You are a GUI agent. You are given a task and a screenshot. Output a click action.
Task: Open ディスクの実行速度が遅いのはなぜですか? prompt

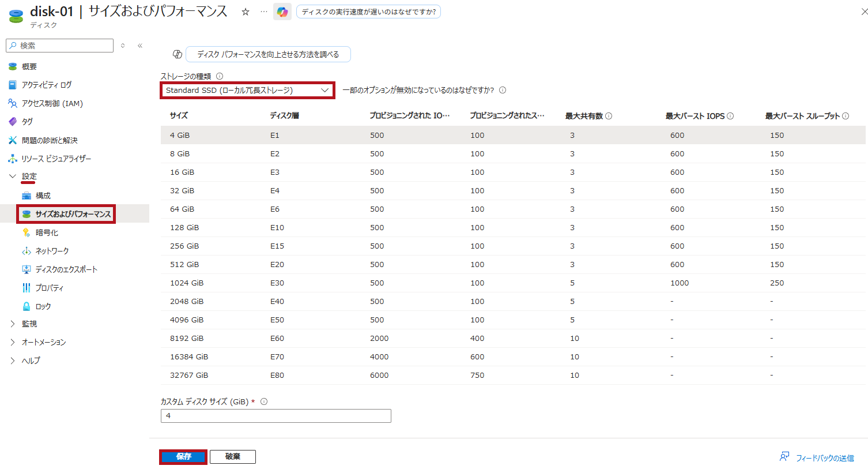coord(368,11)
